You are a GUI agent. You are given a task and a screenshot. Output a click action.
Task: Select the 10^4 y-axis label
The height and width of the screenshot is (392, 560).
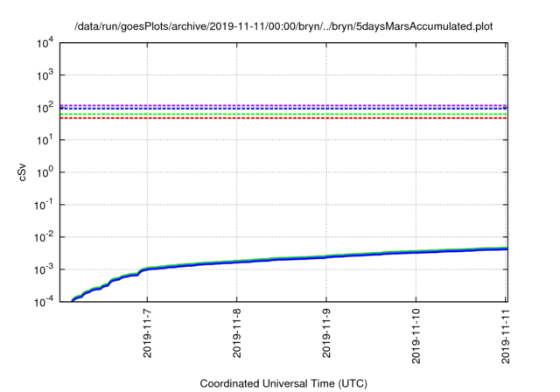45,44
